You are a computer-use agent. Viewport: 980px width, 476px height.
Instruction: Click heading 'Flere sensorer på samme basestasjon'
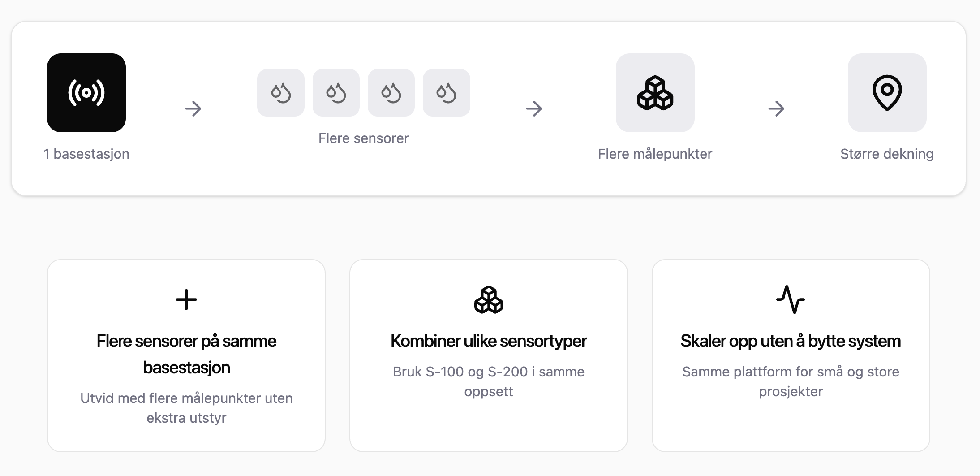point(186,354)
